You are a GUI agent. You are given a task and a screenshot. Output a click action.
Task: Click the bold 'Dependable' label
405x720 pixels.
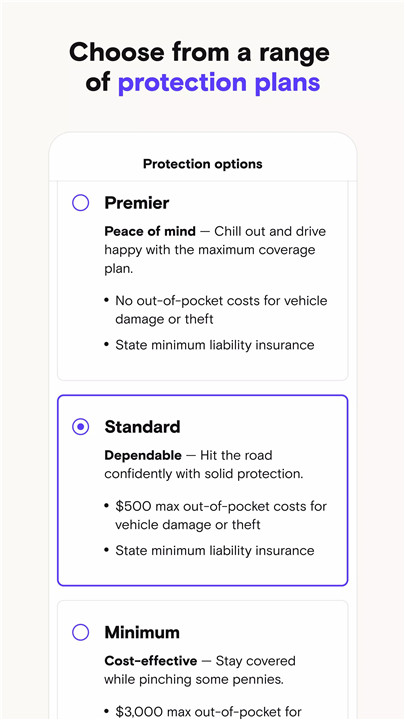[143, 456]
